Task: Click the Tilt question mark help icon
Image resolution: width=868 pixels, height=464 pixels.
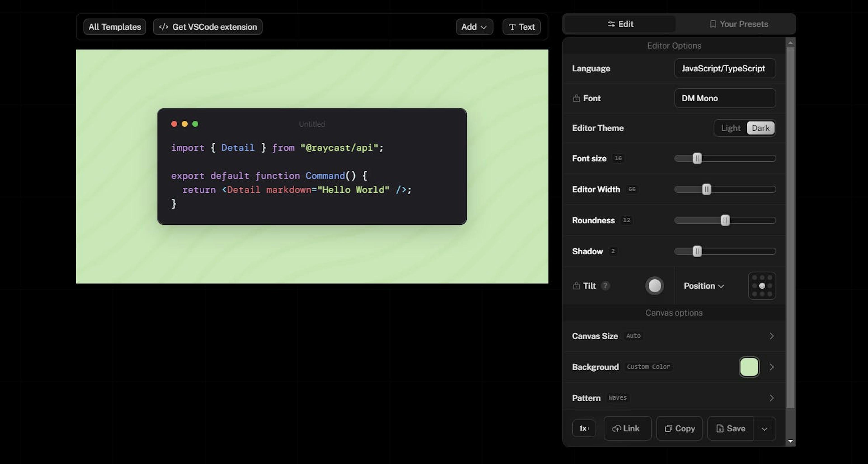Action: coord(606,285)
